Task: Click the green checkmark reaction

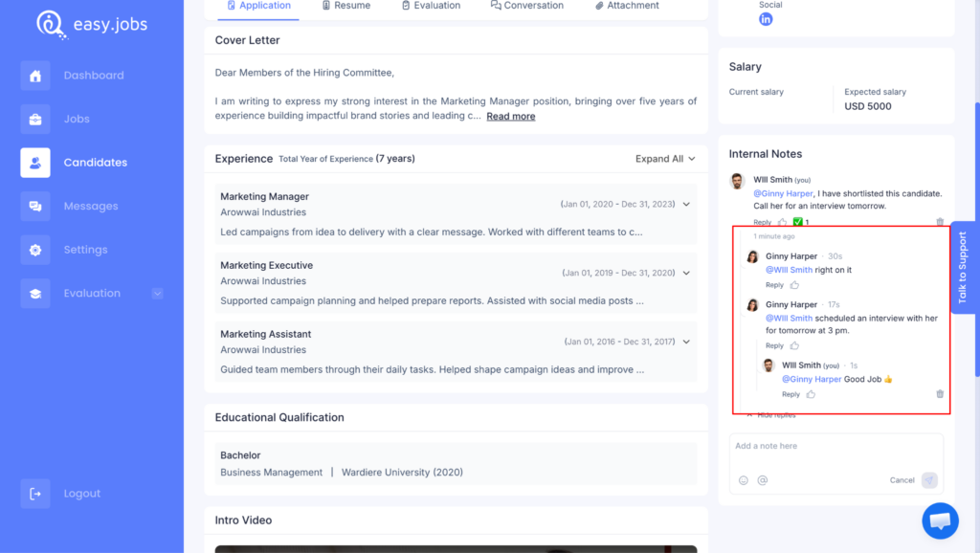Action: (x=797, y=222)
